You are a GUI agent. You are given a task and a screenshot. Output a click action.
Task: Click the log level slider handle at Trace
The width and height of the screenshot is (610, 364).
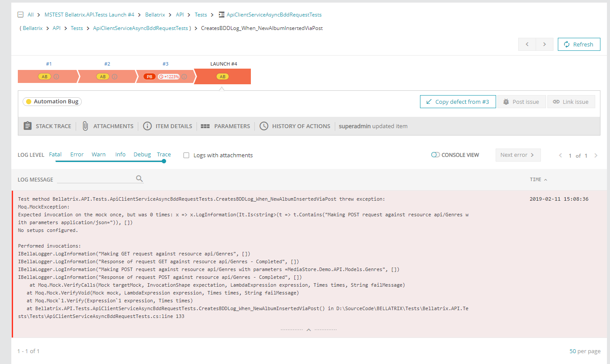(164, 161)
